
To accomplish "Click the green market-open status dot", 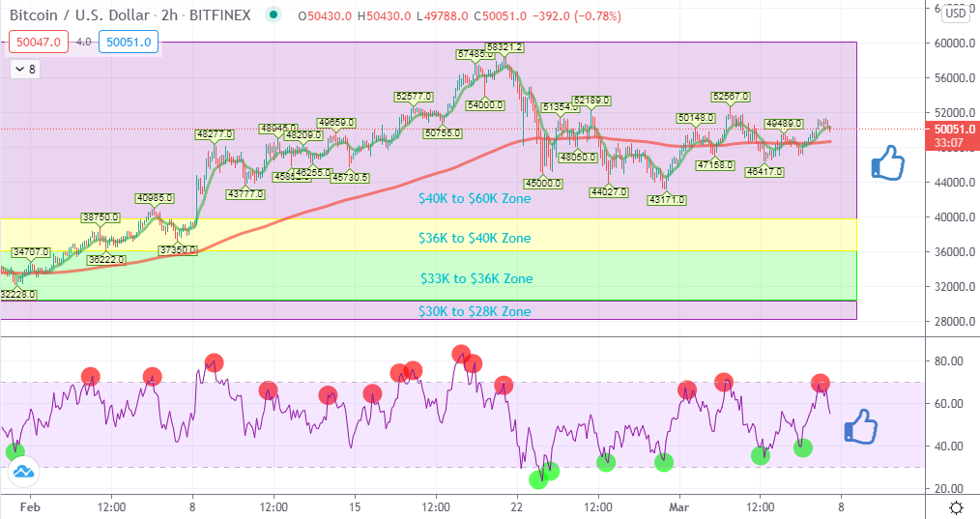I will 274,14.
